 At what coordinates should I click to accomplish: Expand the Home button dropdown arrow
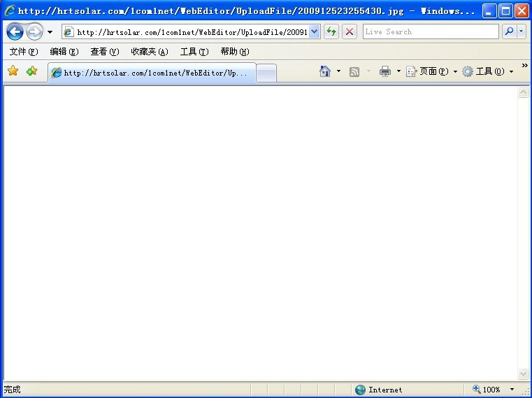(338, 71)
